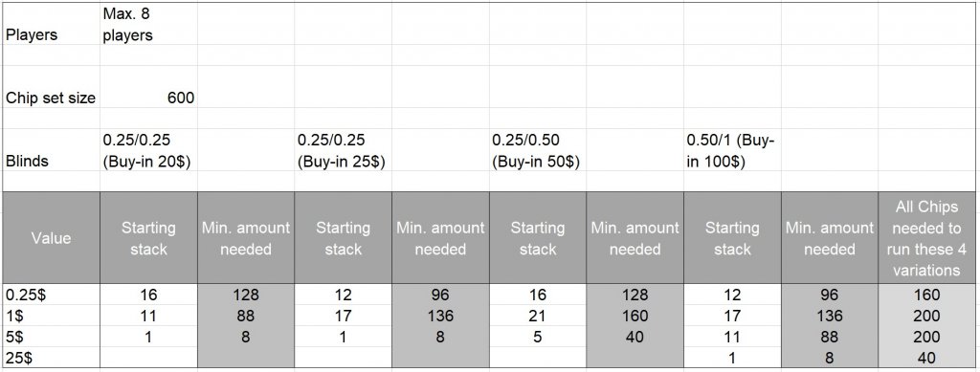Click the first Min. amount needed header
Image resolution: width=980 pixels, height=372 pixels.
pos(246,238)
